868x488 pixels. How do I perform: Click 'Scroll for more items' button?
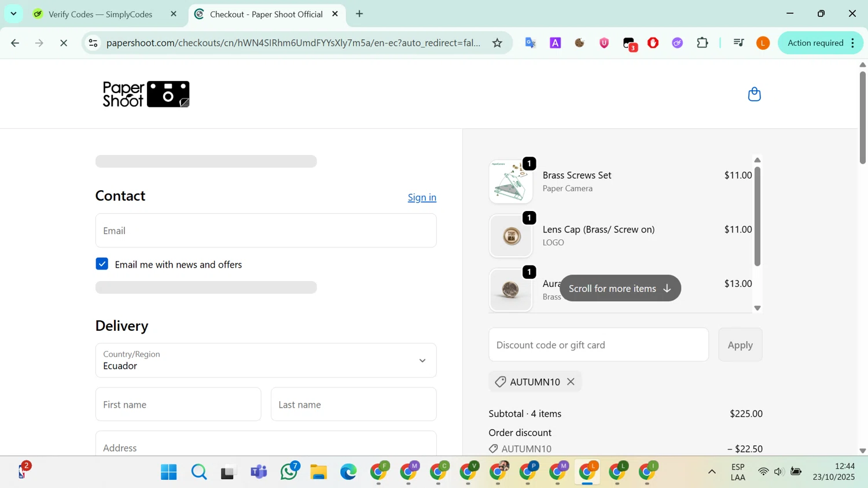pos(620,288)
